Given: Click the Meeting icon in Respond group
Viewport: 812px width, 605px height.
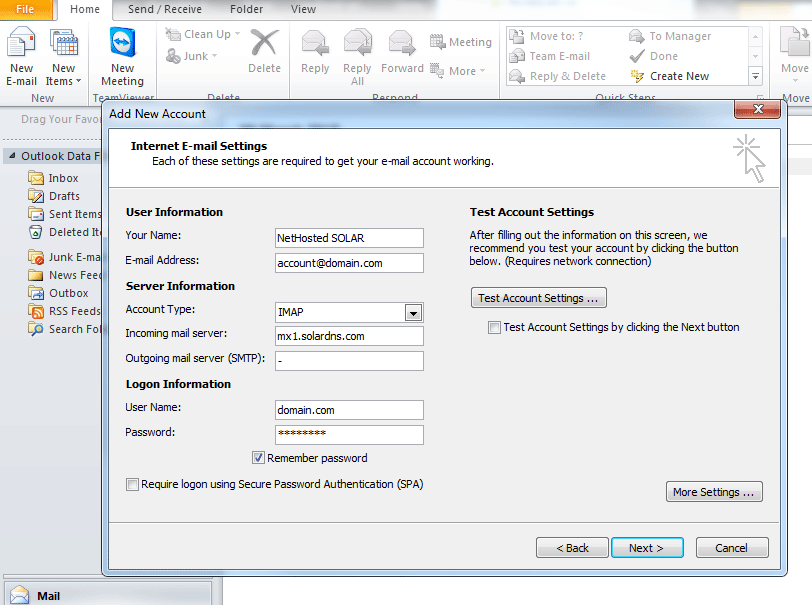Looking at the screenshot, I should coord(437,41).
